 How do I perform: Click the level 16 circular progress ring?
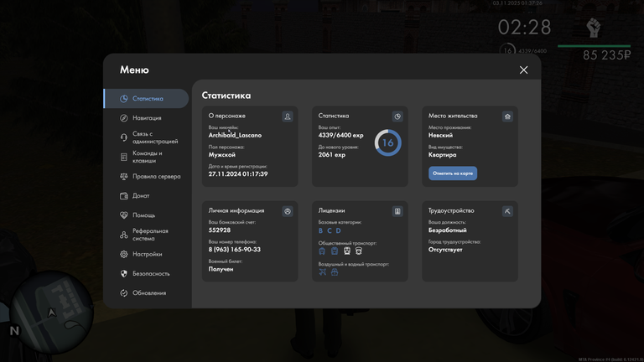click(x=387, y=142)
